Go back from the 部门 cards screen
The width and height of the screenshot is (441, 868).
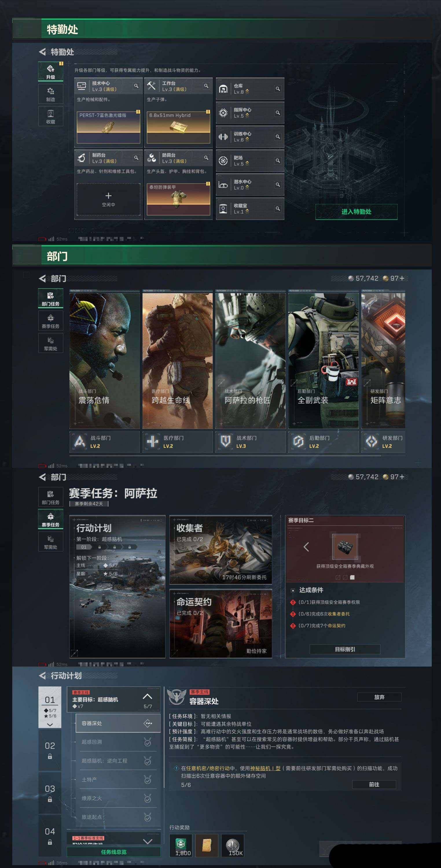[43, 279]
